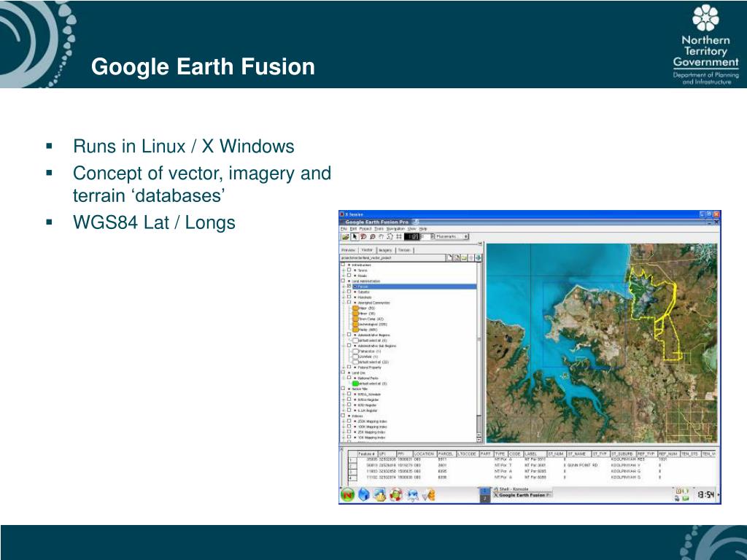
Task: Expand the Towns layer tree node
Action: click(x=344, y=270)
